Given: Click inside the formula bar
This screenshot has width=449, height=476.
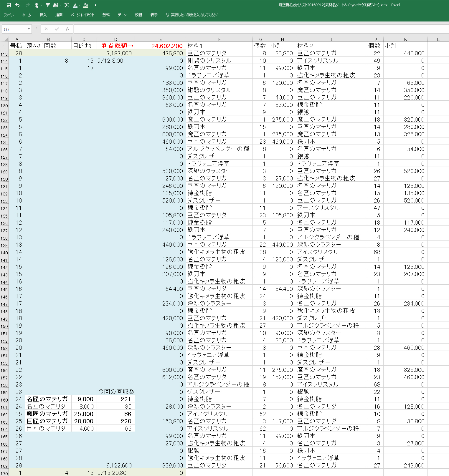Looking at the screenshot, I should [x=259, y=29].
